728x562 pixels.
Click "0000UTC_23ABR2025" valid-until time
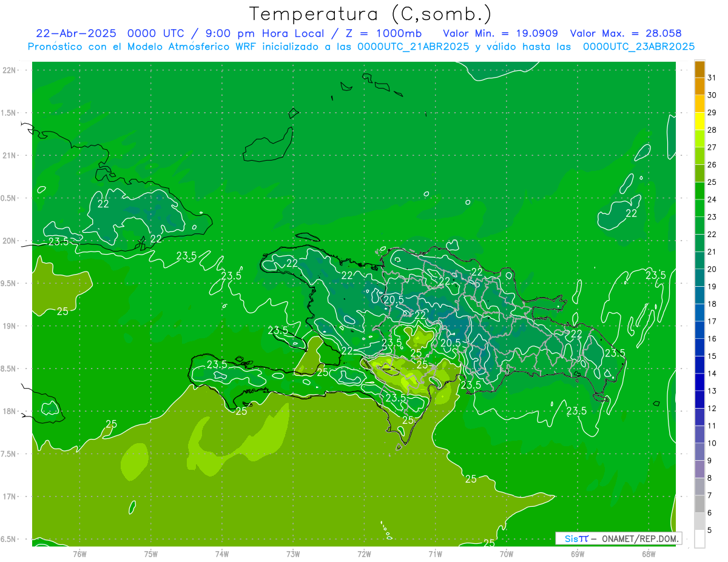click(x=638, y=47)
